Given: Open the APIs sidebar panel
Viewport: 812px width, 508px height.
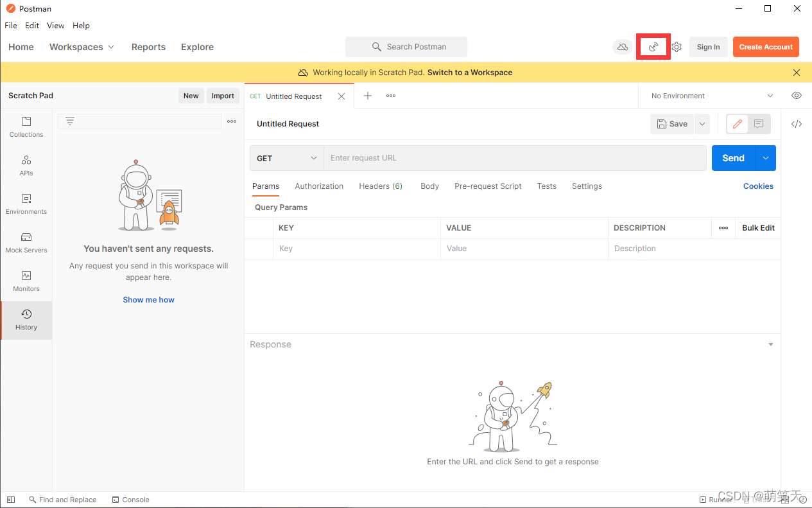Looking at the screenshot, I should pyautogui.click(x=26, y=166).
